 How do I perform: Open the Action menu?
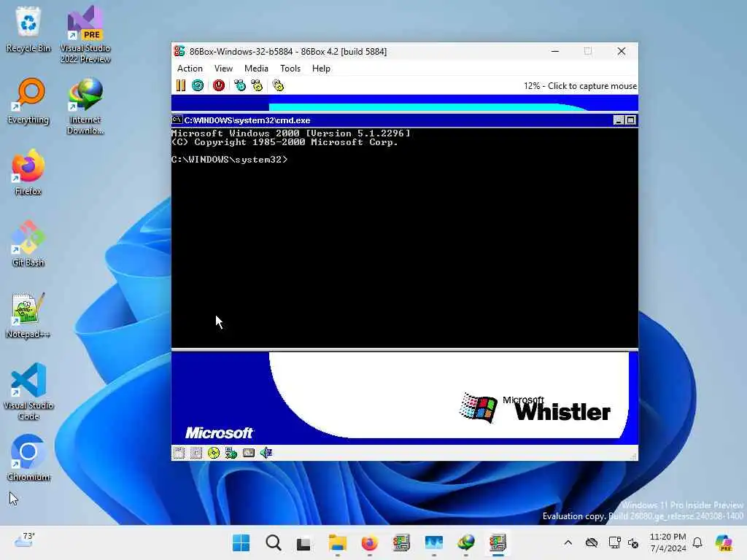click(190, 69)
